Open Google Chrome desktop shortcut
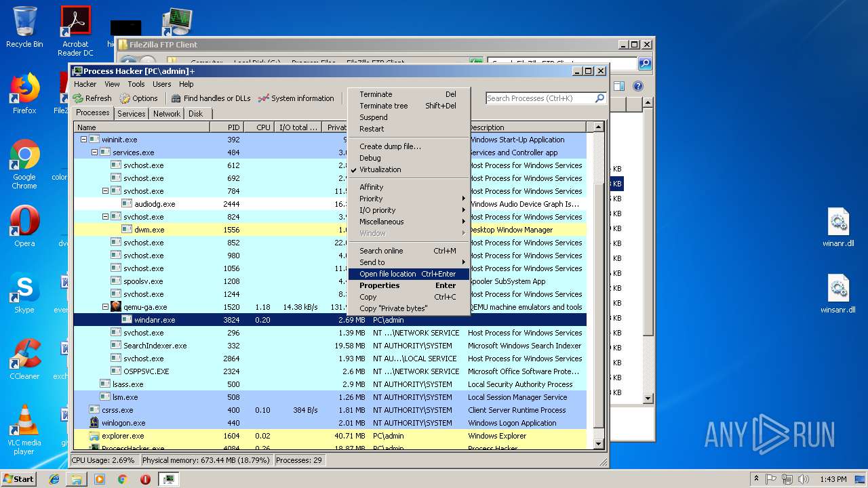868x488 pixels. pyautogui.click(x=24, y=164)
